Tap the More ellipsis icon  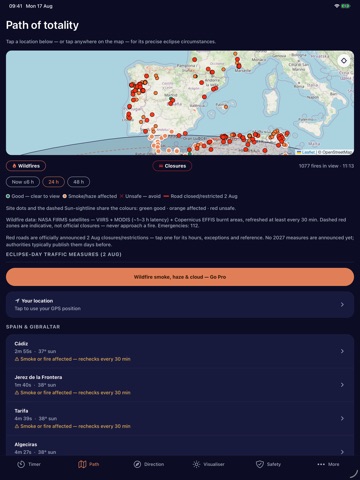(321, 464)
